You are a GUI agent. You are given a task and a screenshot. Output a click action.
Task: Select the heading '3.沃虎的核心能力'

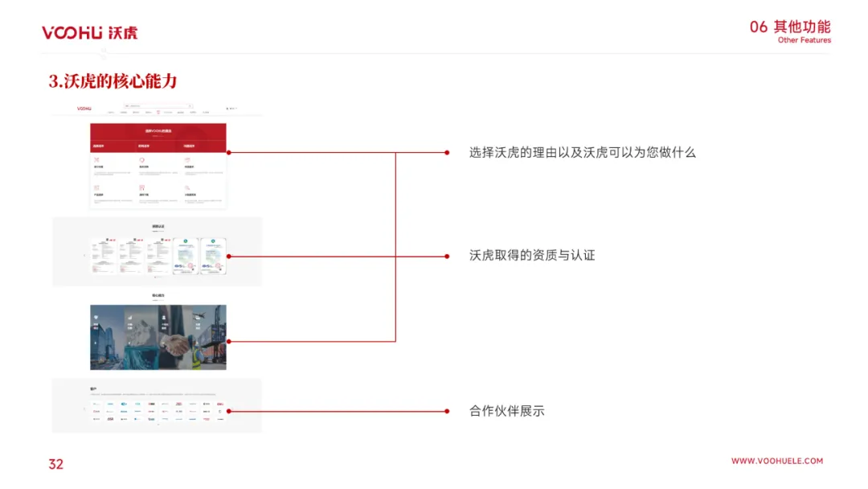(x=113, y=81)
